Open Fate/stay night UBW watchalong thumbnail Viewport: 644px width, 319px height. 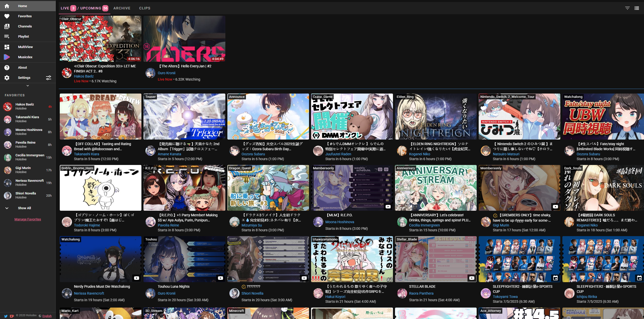coord(603,116)
